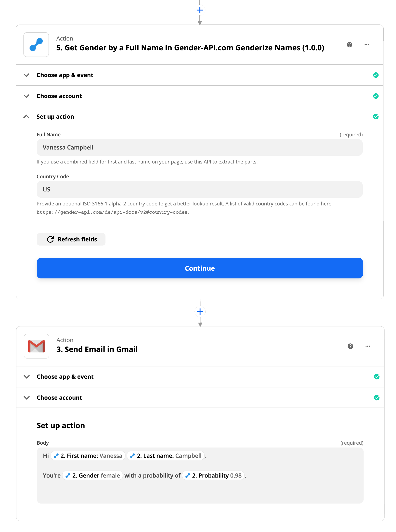Screen dimensions: 396x532
Task: Click the Country Code US input field
Action: pyautogui.click(x=200, y=189)
